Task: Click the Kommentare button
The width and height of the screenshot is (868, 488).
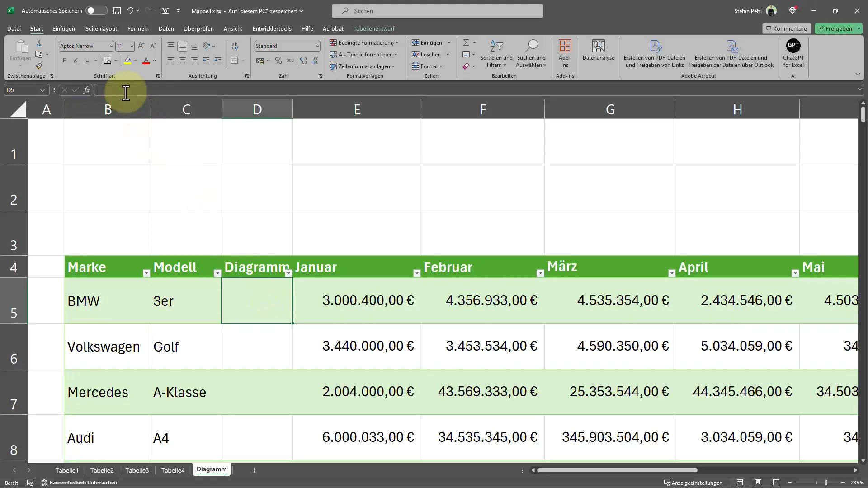Action: click(786, 28)
